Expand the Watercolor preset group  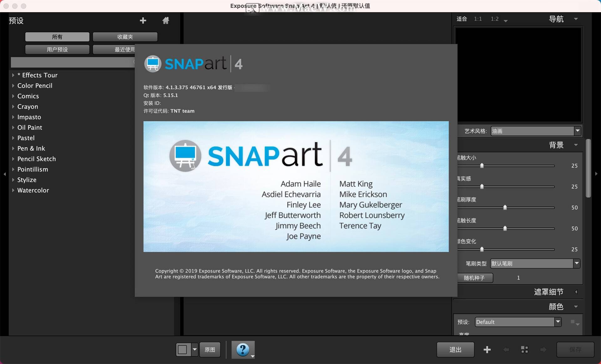(x=13, y=190)
